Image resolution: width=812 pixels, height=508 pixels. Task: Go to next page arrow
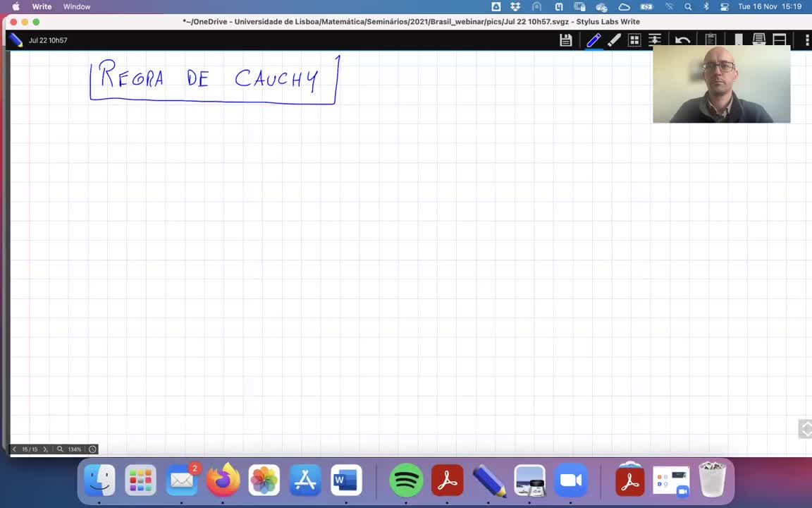tap(46, 449)
